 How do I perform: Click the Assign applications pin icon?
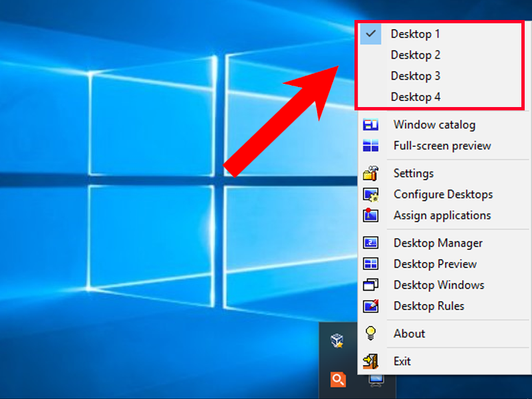(x=370, y=215)
